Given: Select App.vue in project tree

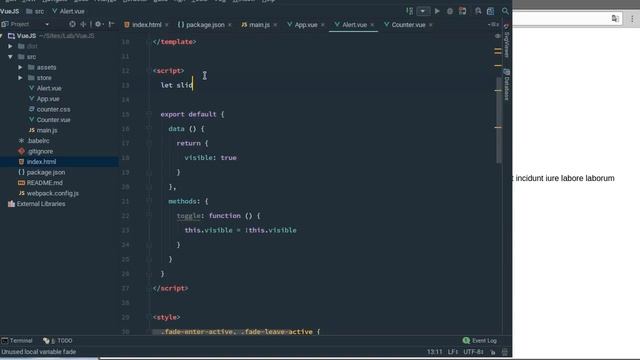Looking at the screenshot, I should (48, 99).
